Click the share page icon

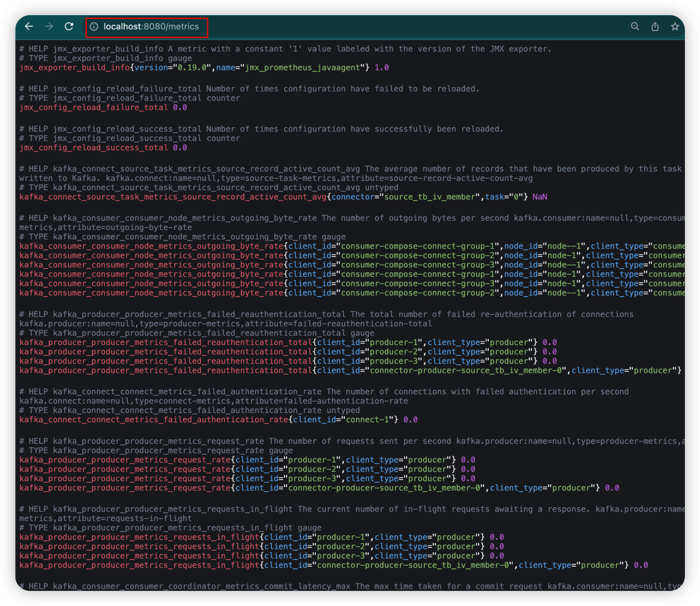click(655, 26)
